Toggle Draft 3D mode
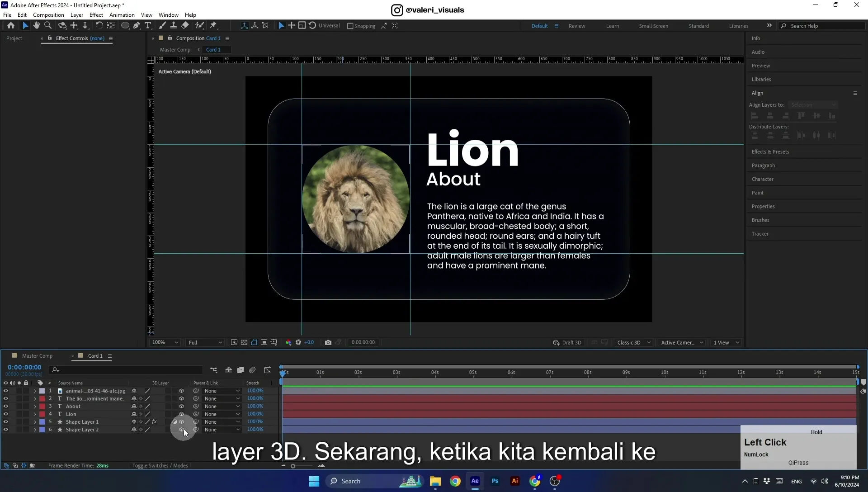Screen dimensions: 868x492 click(x=567, y=342)
